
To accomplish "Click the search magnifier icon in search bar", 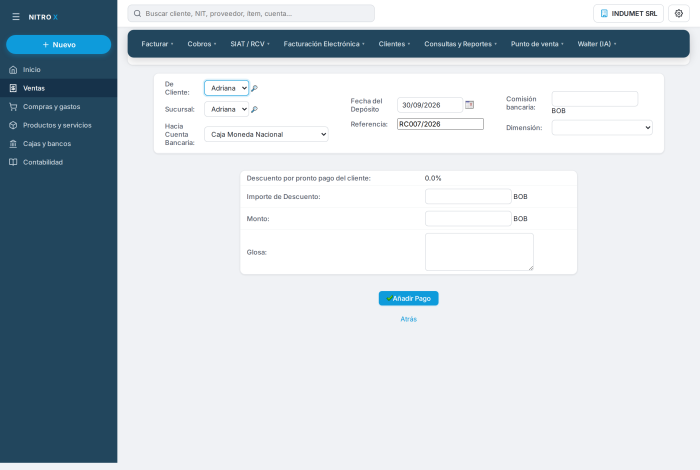I will 138,13.
